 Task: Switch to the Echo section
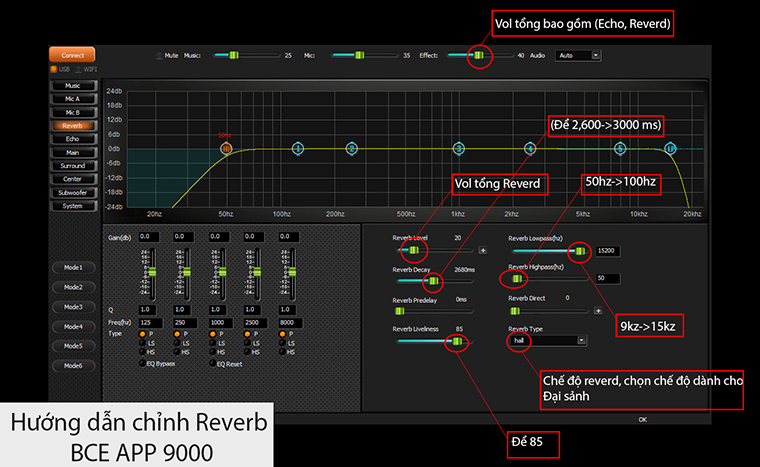pos(73,139)
